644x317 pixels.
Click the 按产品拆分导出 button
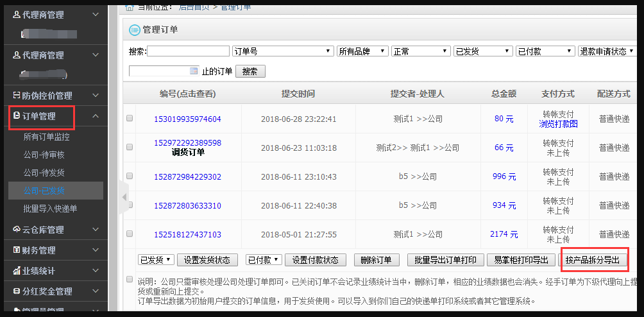point(592,261)
